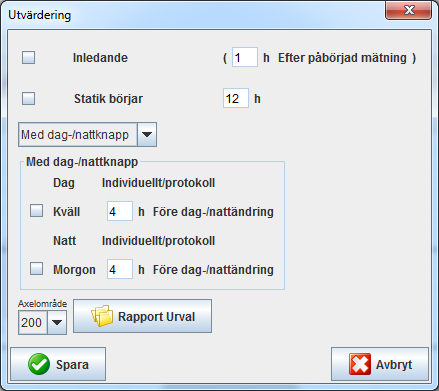439x391 pixels.
Task: Enable the Inledande checkbox
Action: click(x=28, y=57)
